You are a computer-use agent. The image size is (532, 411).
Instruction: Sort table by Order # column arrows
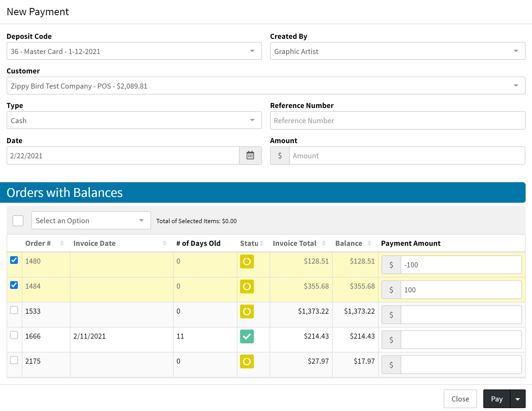tap(62, 243)
